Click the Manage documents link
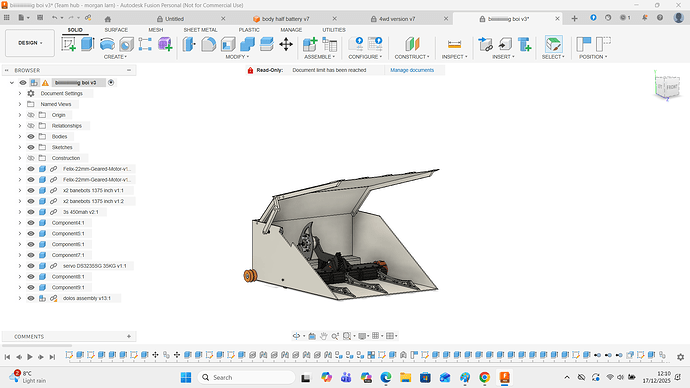Image resolution: width=690 pixels, height=388 pixels. pos(412,70)
